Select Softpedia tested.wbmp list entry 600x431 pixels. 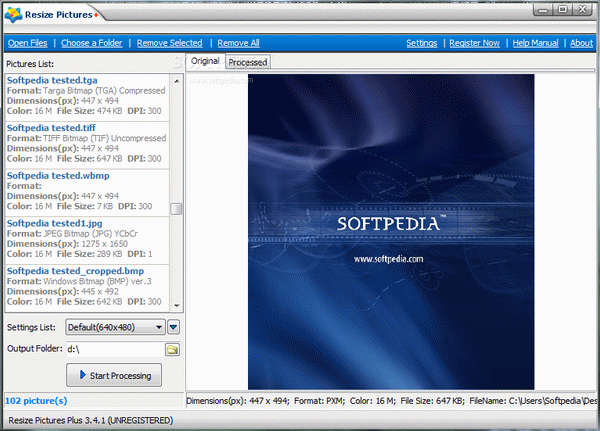point(87,193)
